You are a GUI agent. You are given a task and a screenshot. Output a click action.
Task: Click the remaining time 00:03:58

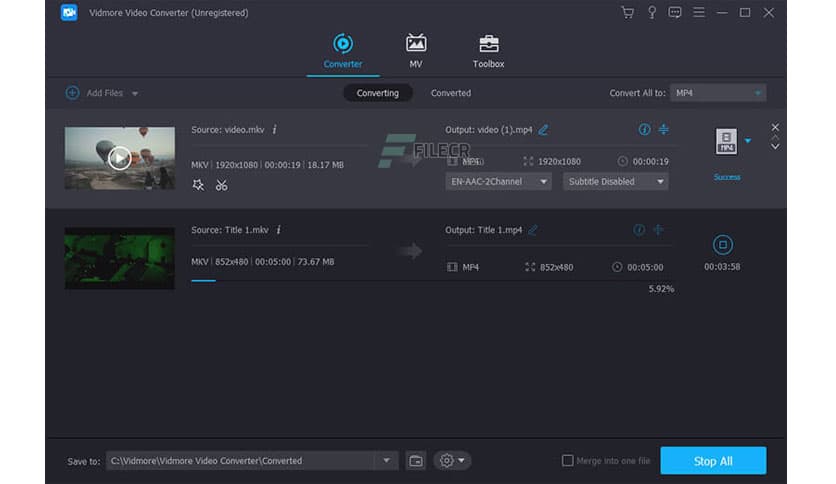point(722,267)
